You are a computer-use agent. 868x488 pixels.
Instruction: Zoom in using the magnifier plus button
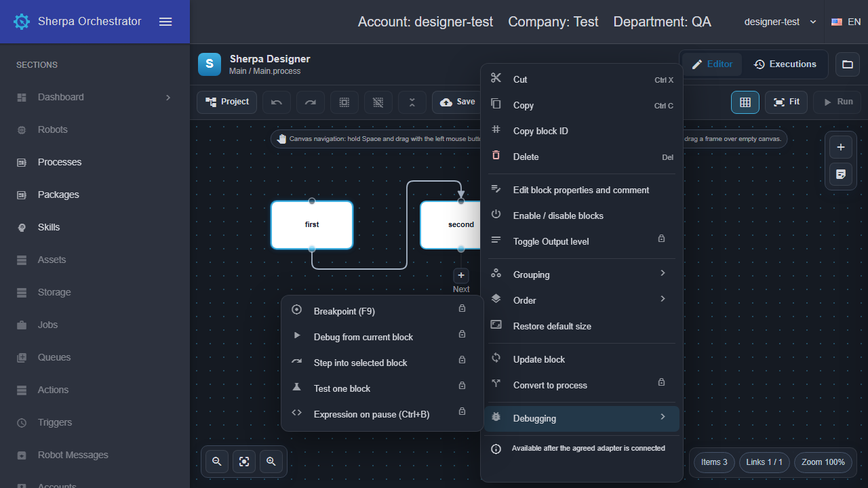pyautogui.click(x=271, y=462)
